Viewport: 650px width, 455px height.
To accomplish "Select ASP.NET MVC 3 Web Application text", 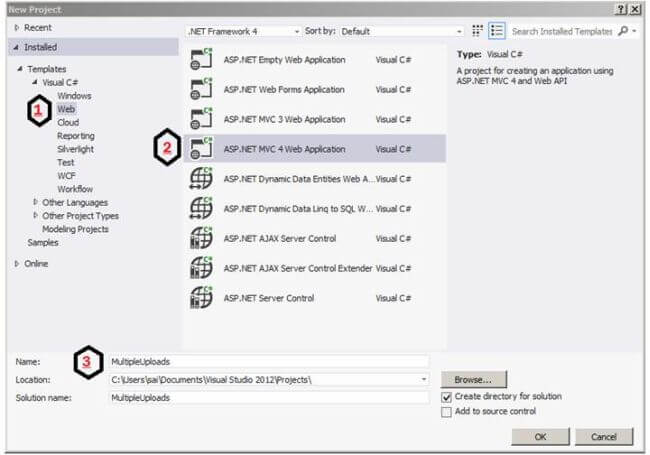I will [x=284, y=119].
